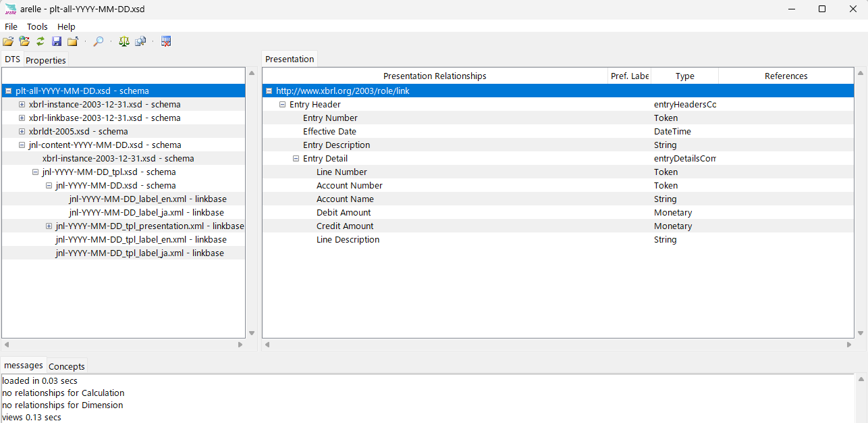The image size is (868, 423).
Task: Collapse the plt-all-YYYY-MM-DD.xsd root node
Action: pos(8,91)
